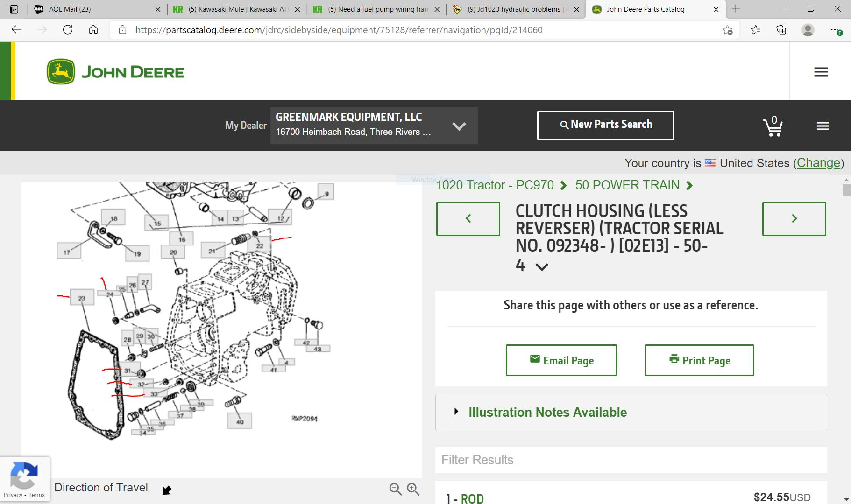
Task: Click the browser back arrow
Action: [x=16, y=30]
